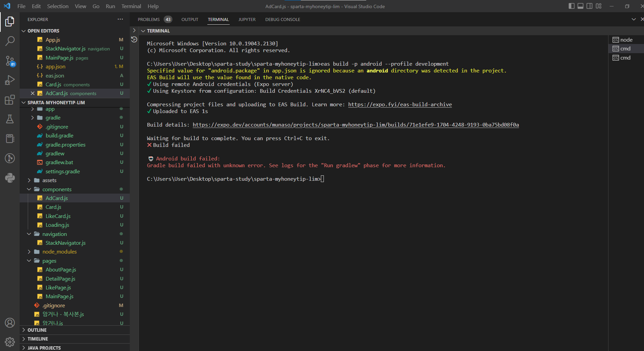Click the VS Code logo icon
The width and height of the screenshot is (644, 351).
7,6
